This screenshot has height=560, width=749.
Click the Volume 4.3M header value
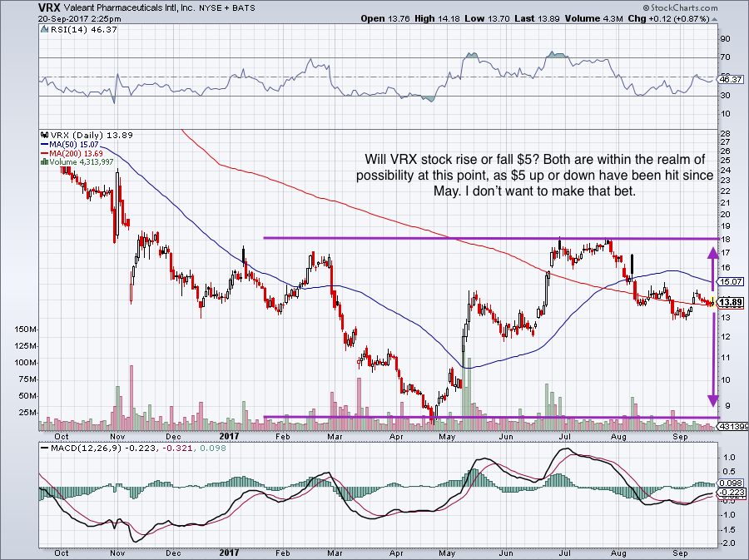coord(593,18)
